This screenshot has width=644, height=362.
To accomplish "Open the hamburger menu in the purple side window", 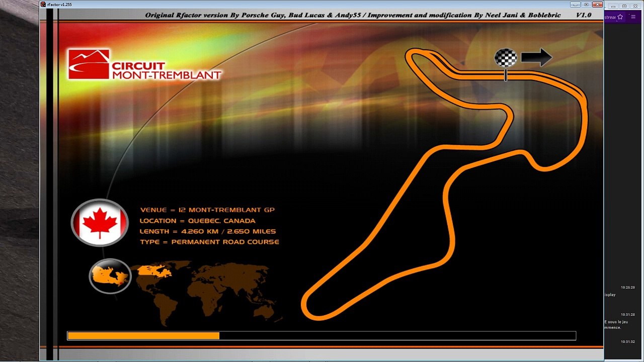I will pos(633,17).
